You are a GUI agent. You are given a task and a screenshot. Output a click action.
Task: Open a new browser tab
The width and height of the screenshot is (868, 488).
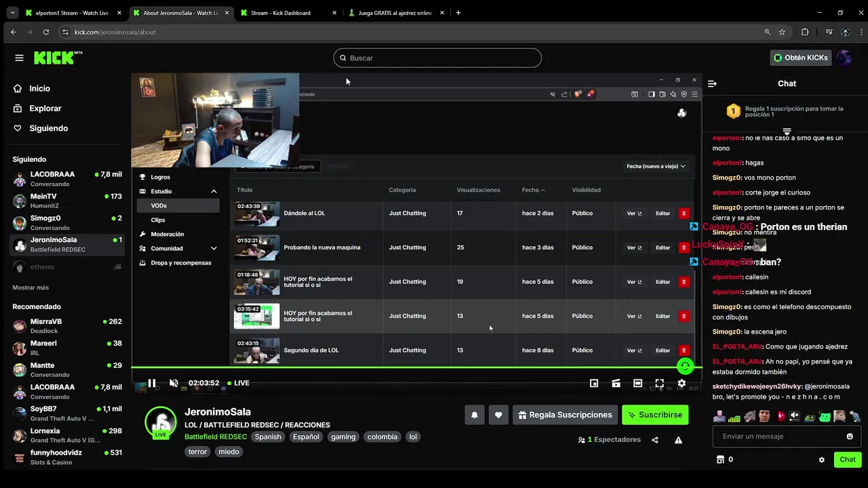tap(458, 13)
